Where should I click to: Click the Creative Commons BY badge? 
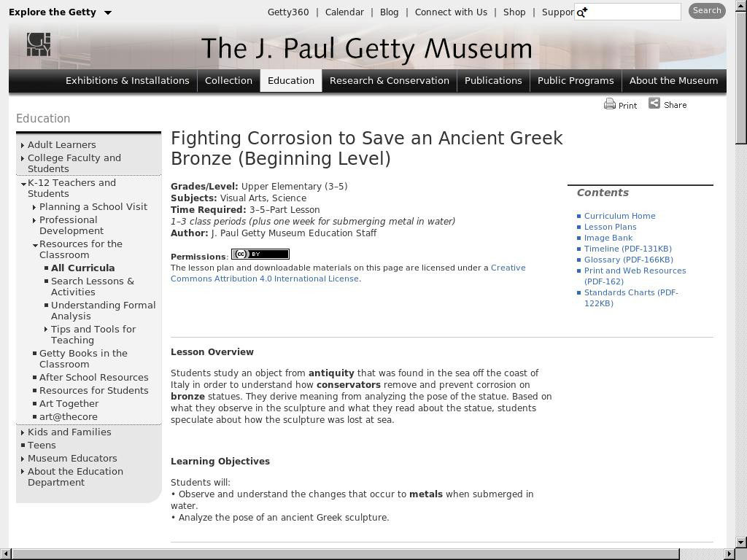[260, 254]
